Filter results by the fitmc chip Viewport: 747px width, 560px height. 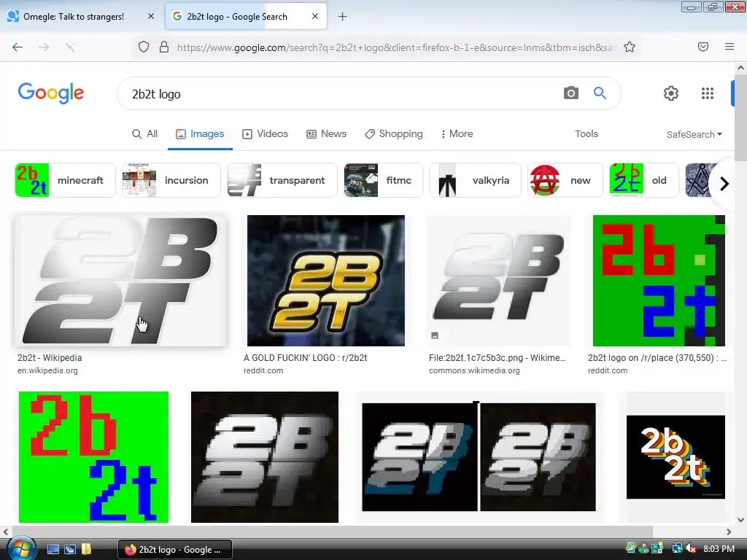click(384, 180)
